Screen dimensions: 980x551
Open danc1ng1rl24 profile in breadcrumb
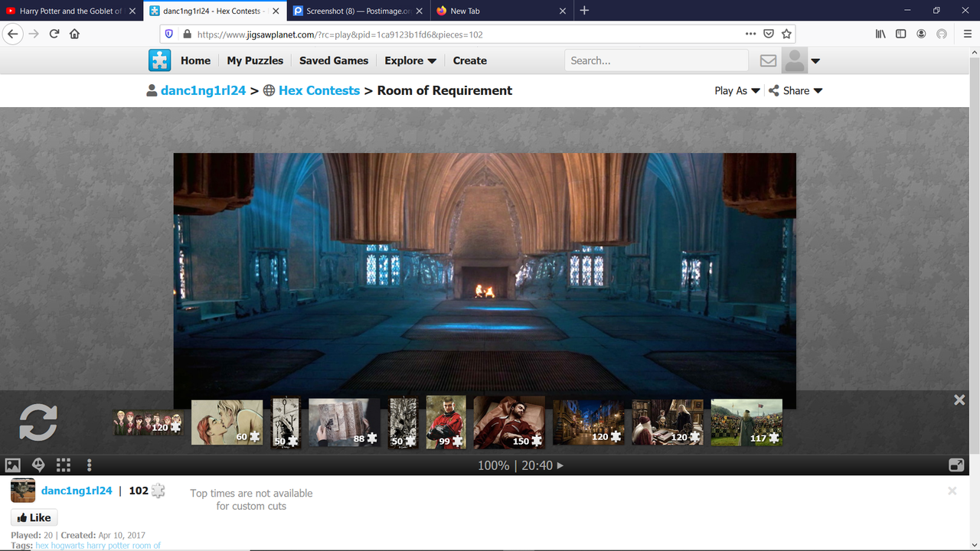point(203,90)
